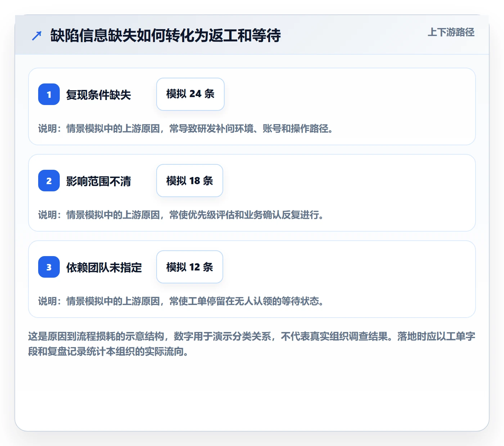Click the description about 补问环境、账号和操作路径
Screen dimensions: 504x446
point(186,128)
